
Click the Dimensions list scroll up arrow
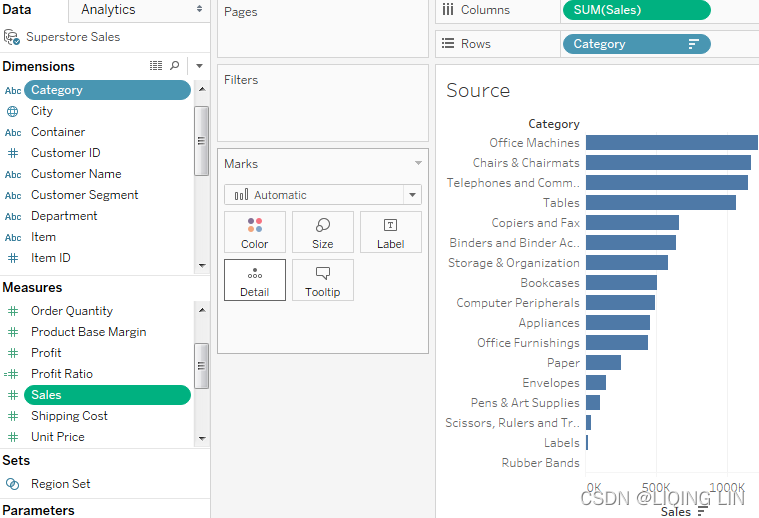point(202,89)
